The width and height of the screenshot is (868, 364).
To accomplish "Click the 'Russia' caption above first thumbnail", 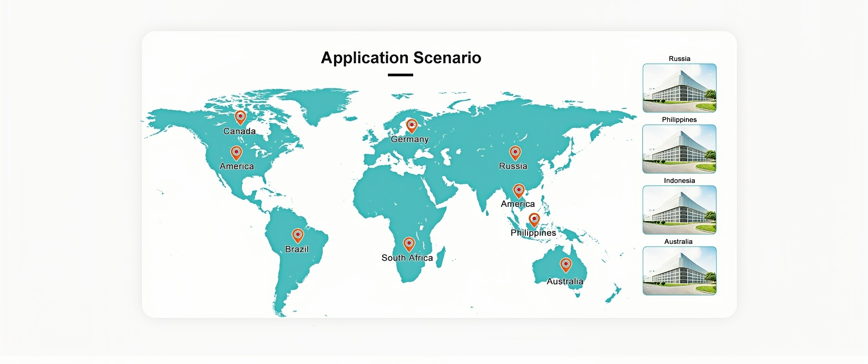I will [x=679, y=59].
